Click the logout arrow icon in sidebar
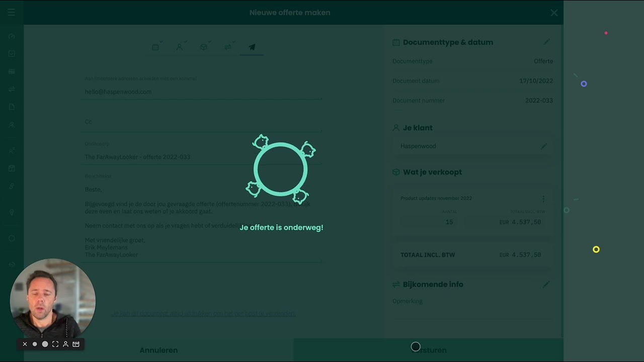644x362 pixels. (x=12, y=264)
